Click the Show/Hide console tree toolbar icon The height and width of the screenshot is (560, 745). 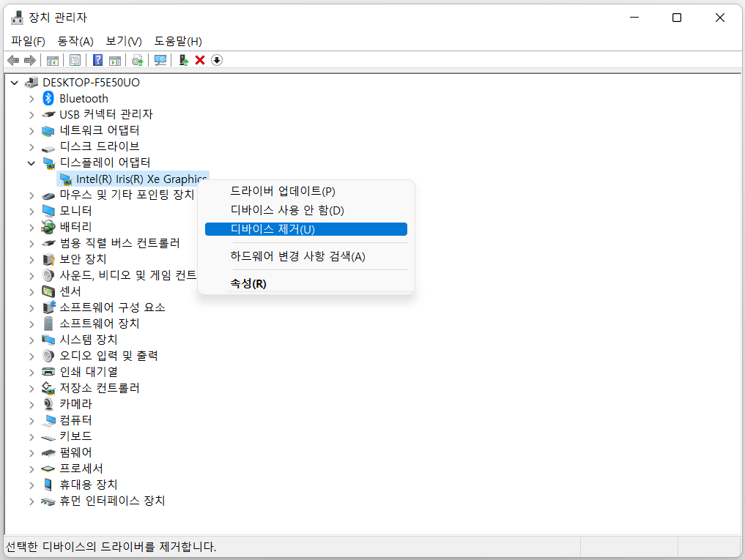52,60
